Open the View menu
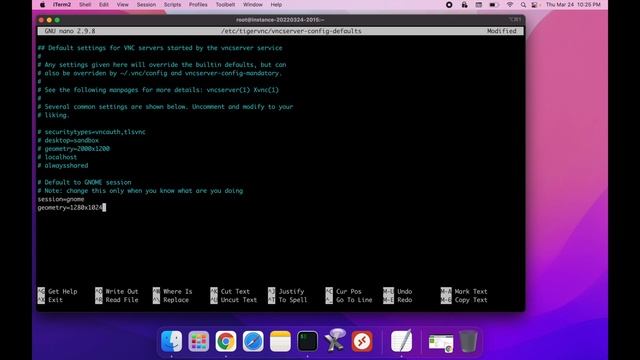Screen dimensions: 640x360 pyautogui.click(x=122, y=5)
